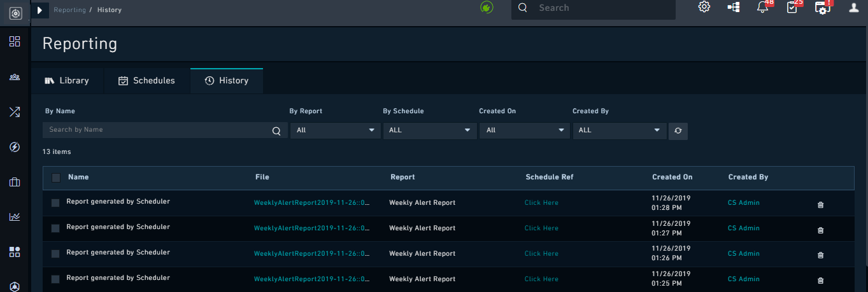
Task: Open the Created By dropdown
Action: [620, 130]
